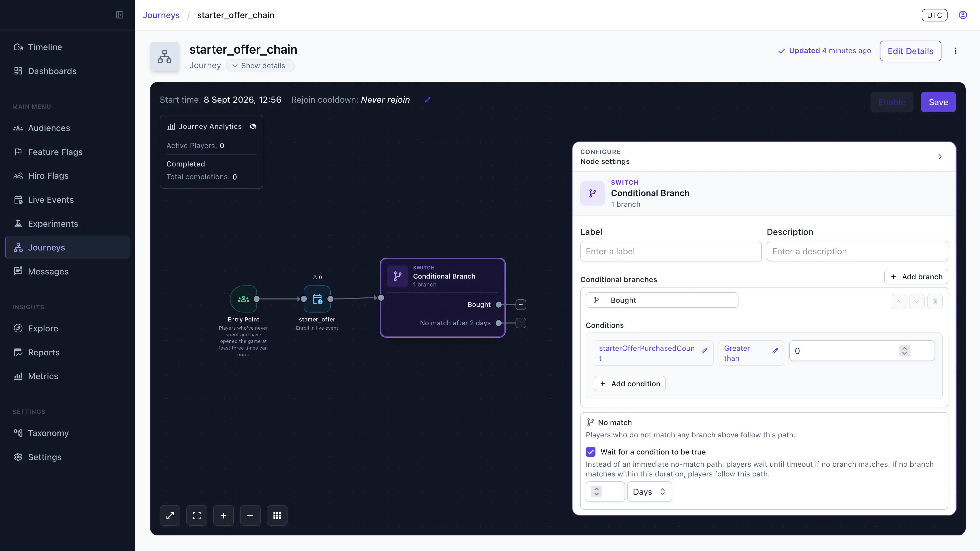Fit the journey canvas to view

click(x=197, y=516)
